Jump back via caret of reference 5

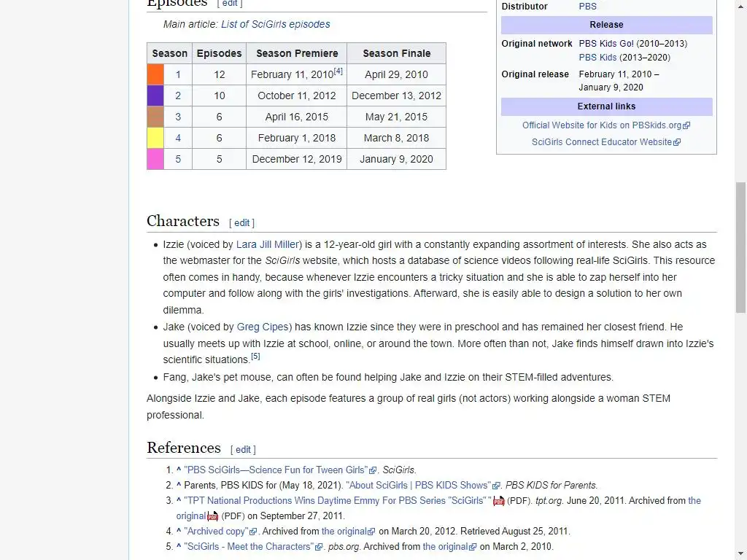[179, 545]
